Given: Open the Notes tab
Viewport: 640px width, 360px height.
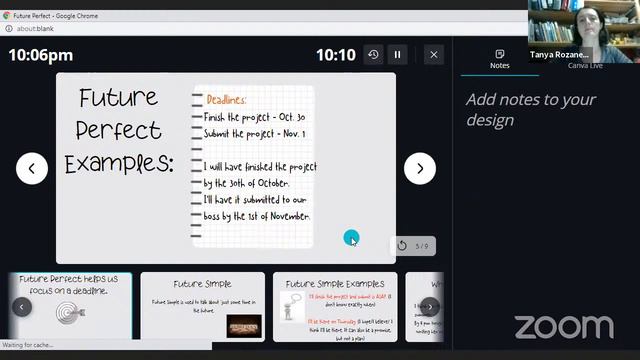Looking at the screenshot, I should click(x=500, y=60).
